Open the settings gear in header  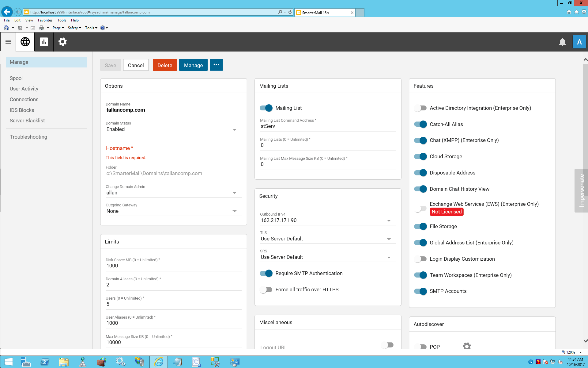pyautogui.click(x=62, y=42)
